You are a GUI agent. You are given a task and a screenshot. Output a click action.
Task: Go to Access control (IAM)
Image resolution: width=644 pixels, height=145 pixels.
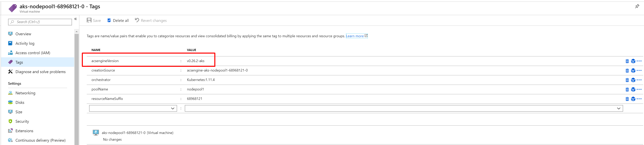33,53
